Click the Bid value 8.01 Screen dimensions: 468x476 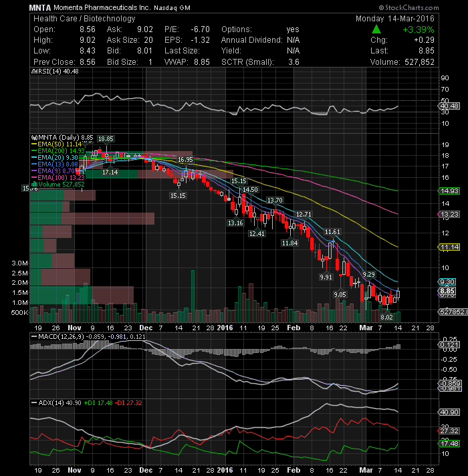[x=145, y=51]
